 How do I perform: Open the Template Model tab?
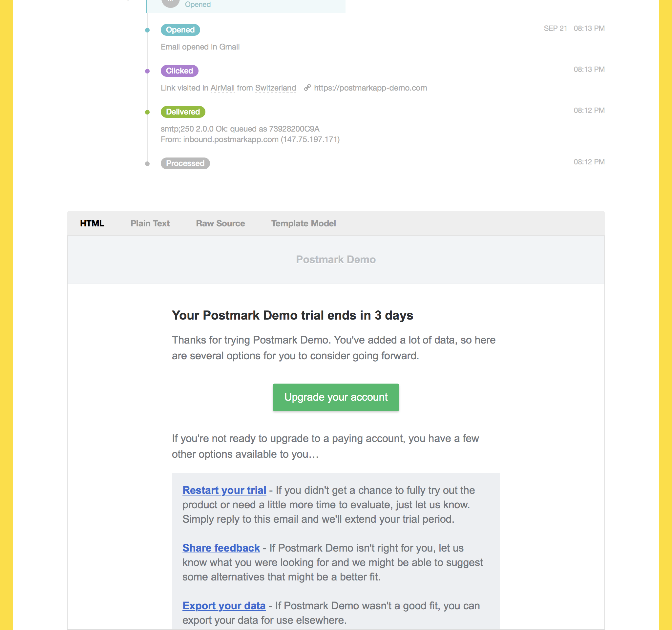click(303, 223)
